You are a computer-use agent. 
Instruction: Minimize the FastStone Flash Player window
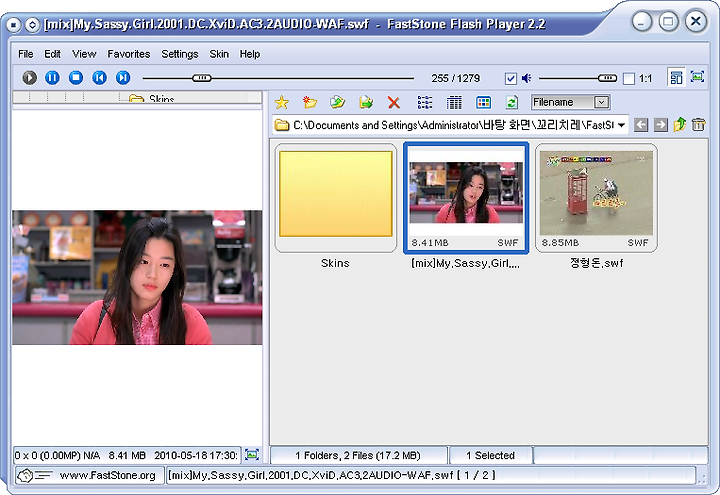tap(641, 22)
